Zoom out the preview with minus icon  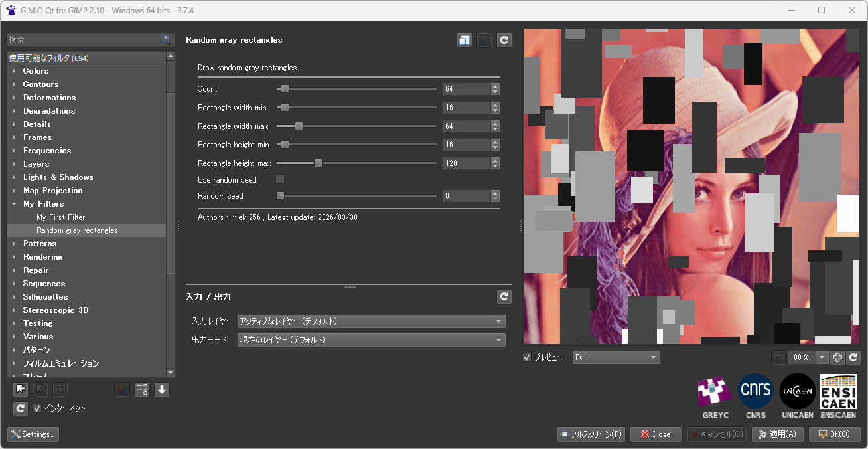pos(779,357)
